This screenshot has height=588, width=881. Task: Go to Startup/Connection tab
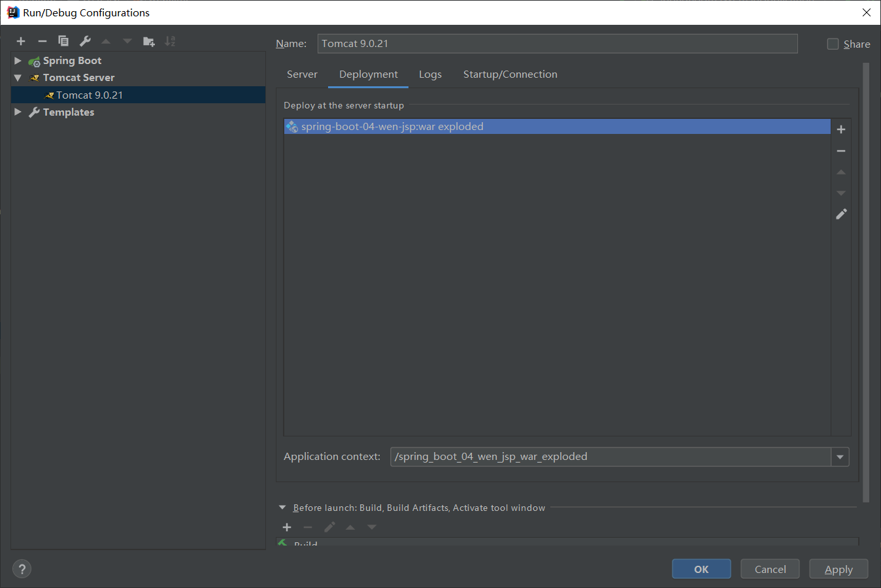point(510,74)
